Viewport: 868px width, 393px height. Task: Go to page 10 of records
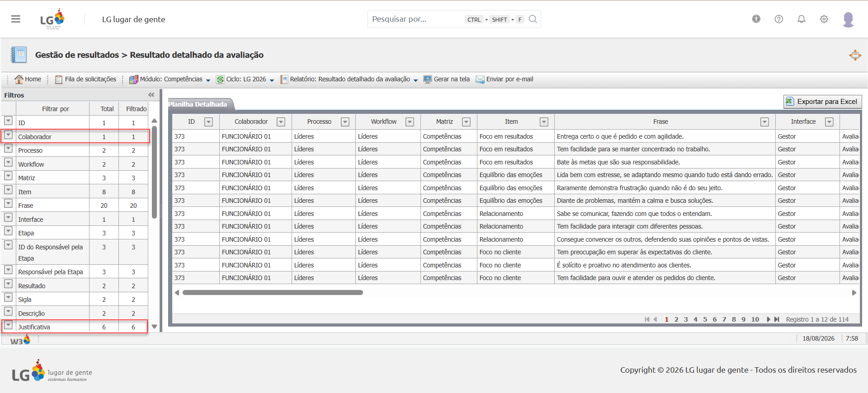click(755, 319)
